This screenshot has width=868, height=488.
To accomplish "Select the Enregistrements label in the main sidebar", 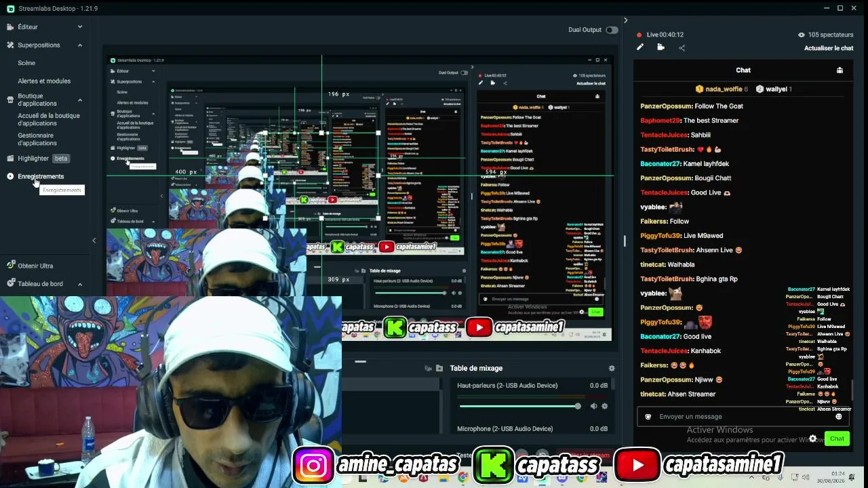I will point(41,176).
